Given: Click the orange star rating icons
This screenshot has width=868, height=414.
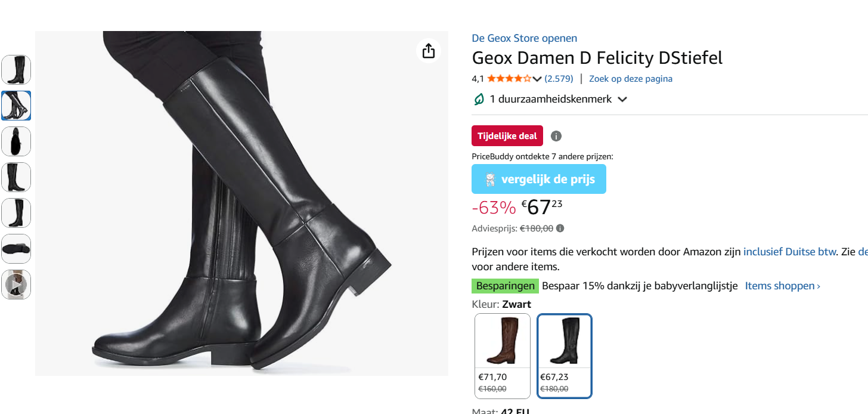Looking at the screenshot, I should pos(509,79).
